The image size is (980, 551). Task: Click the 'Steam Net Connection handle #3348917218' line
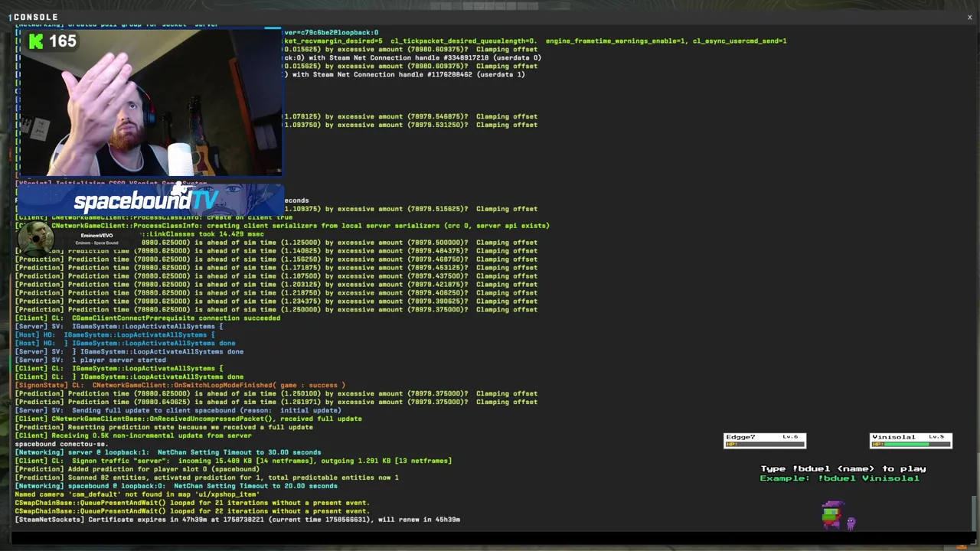[413, 57]
